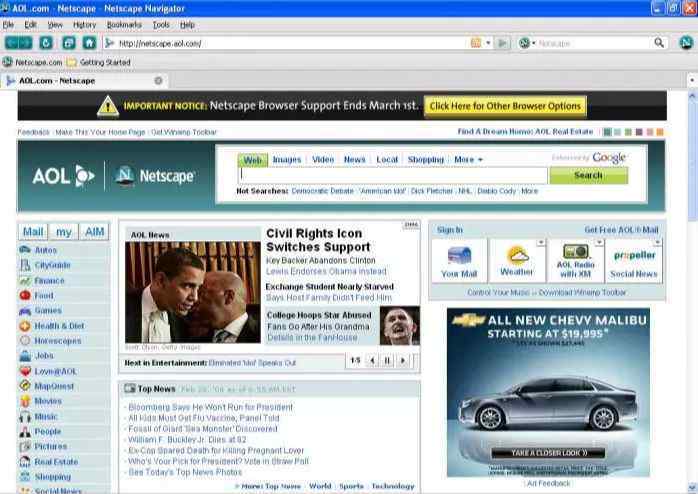Click the AOL web search input field
The height and width of the screenshot is (494, 698).
click(393, 175)
